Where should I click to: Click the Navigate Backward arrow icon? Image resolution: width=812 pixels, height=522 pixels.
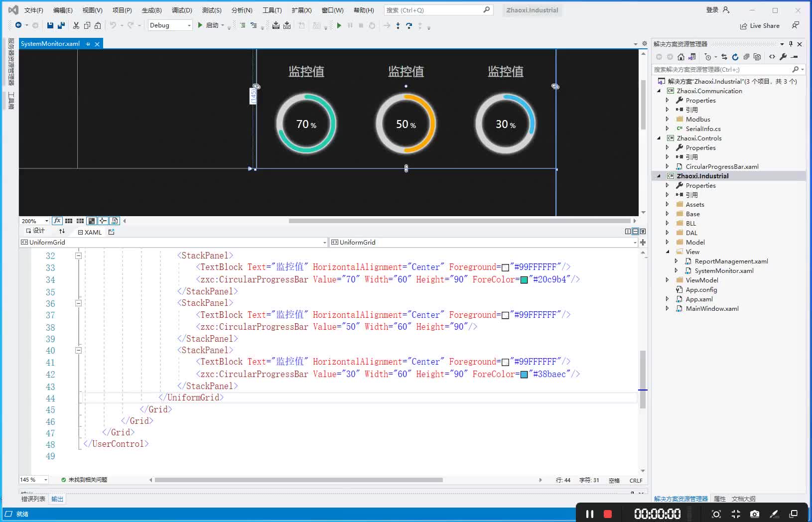pyautogui.click(x=18, y=25)
